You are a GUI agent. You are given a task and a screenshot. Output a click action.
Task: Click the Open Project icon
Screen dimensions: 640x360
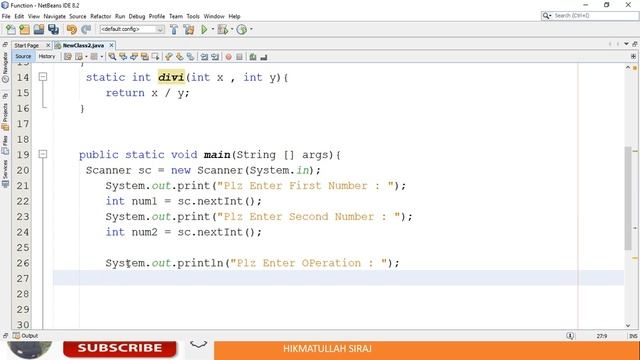click(x=39, y=29)
